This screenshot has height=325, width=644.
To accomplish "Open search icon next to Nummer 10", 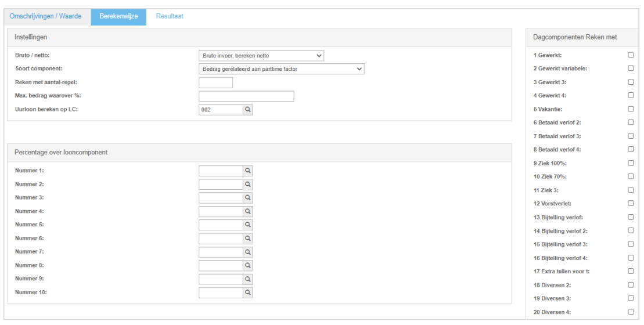I will point(247,292).
